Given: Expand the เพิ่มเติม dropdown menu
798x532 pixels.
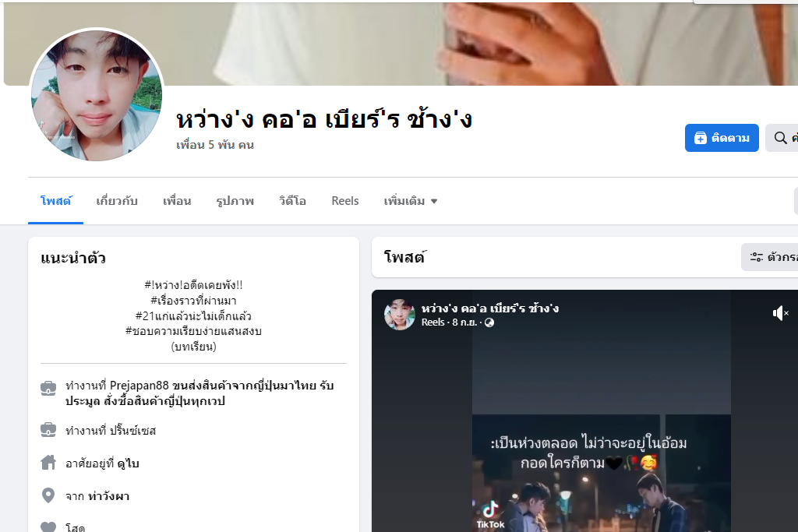Looking at the screenshot, I should tap(410, 201).
